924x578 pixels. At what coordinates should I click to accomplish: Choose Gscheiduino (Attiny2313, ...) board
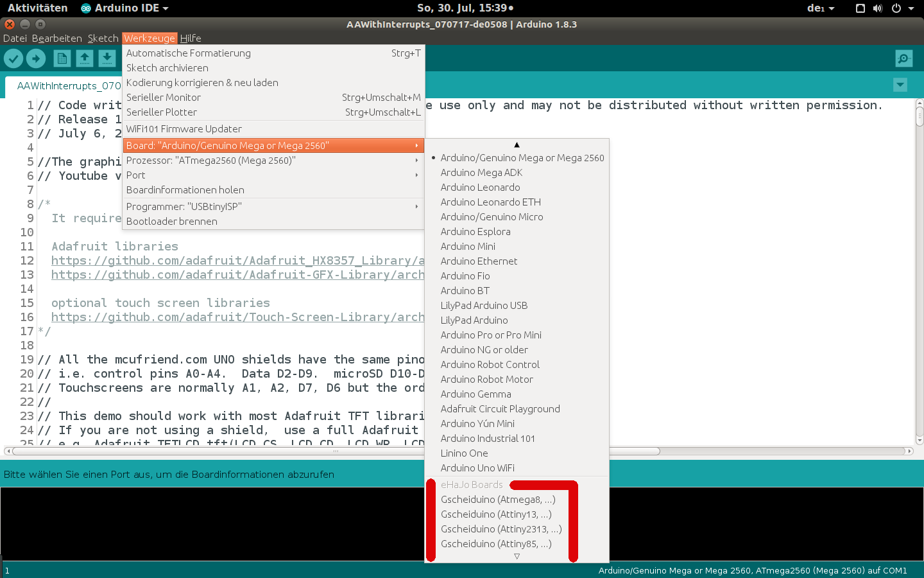pyautogui.click(x=517, y=529)
